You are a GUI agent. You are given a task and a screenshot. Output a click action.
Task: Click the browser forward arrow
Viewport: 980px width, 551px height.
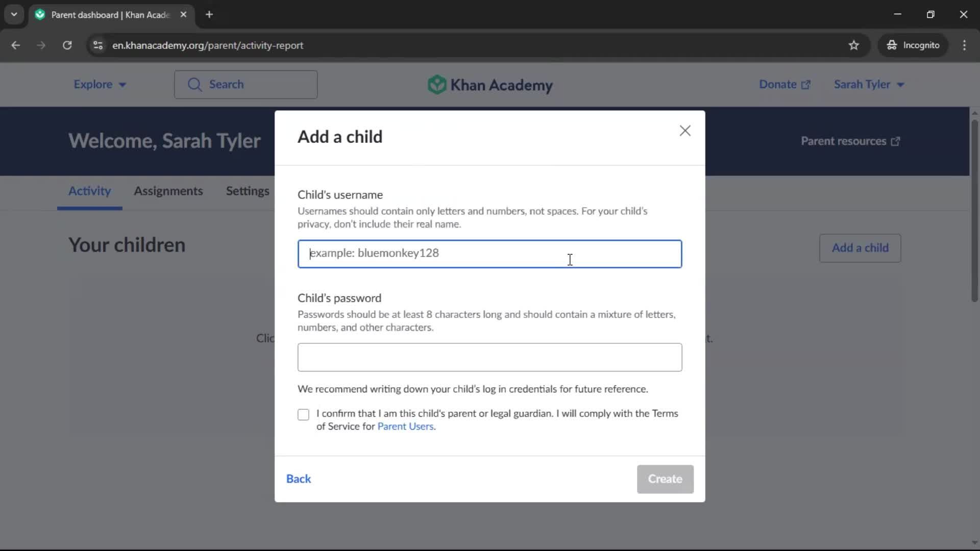(41, 45)
